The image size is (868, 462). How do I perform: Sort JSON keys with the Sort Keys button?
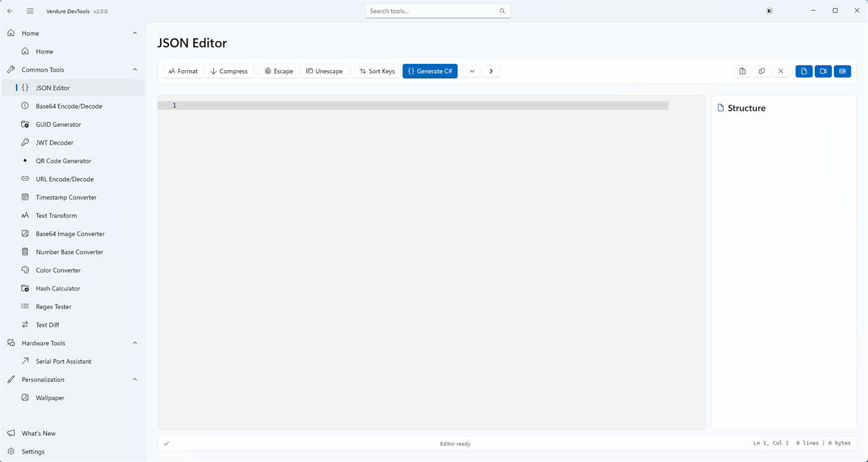377,71
